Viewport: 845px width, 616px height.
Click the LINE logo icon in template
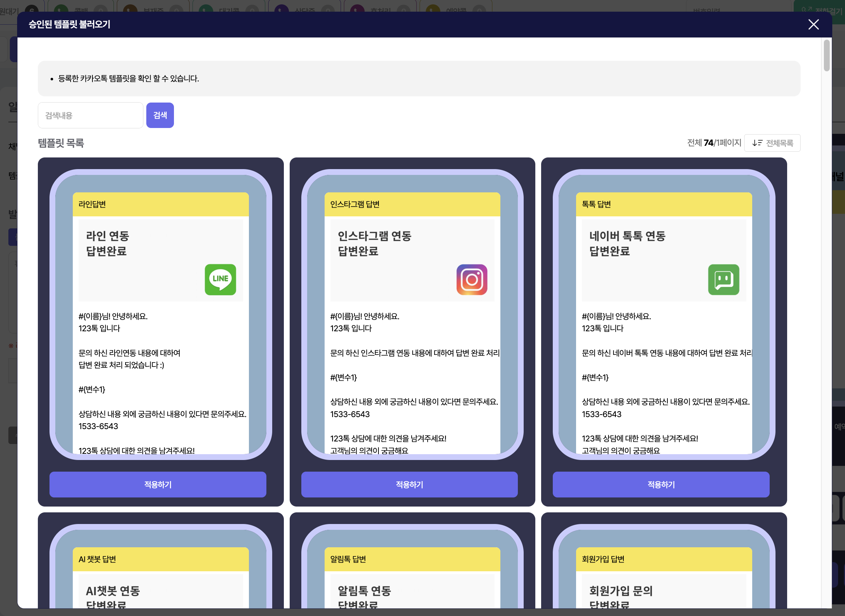coord(220,280)
